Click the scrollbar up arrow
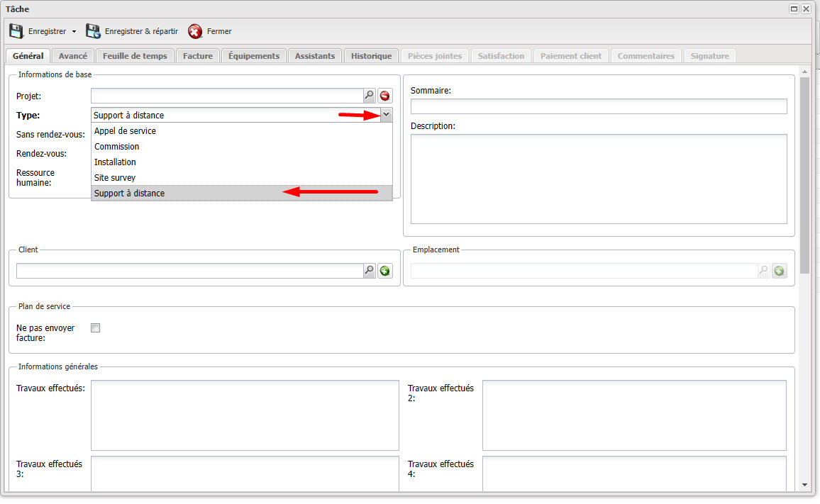This screenshot has width=820, height=504. [804, 72]
